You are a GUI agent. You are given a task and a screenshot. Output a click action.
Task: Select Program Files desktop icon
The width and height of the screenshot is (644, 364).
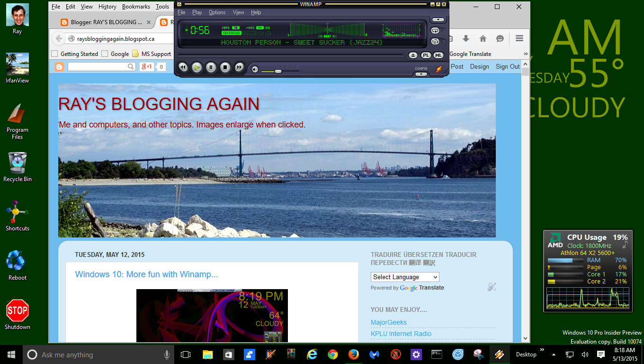tap(18, 121)
